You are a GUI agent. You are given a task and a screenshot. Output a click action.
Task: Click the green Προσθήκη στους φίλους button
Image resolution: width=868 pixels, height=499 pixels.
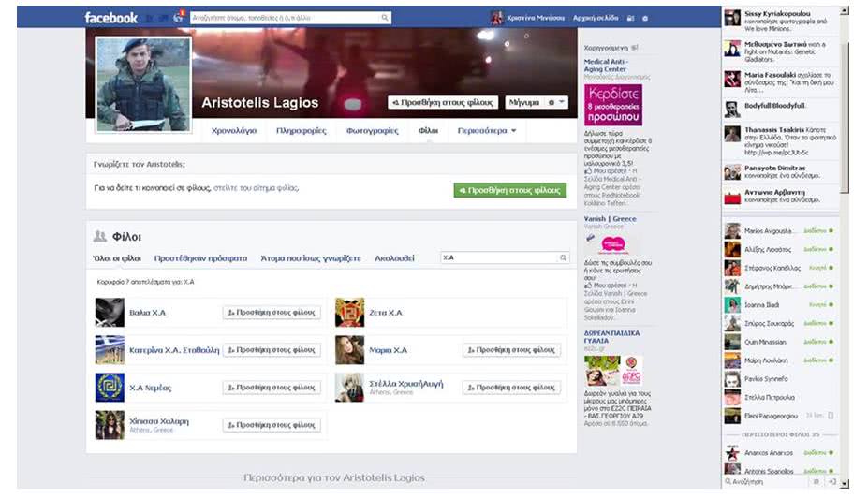[509, 190]
